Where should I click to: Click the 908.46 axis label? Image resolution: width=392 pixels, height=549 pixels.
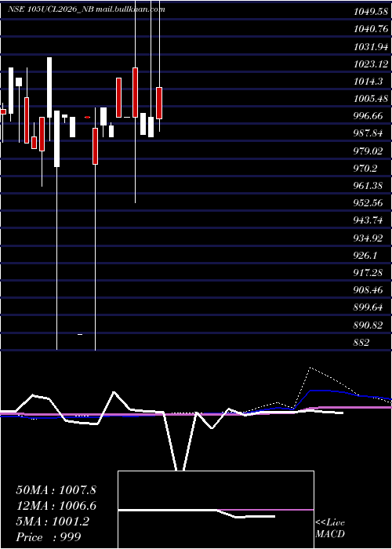pos(368,290)
